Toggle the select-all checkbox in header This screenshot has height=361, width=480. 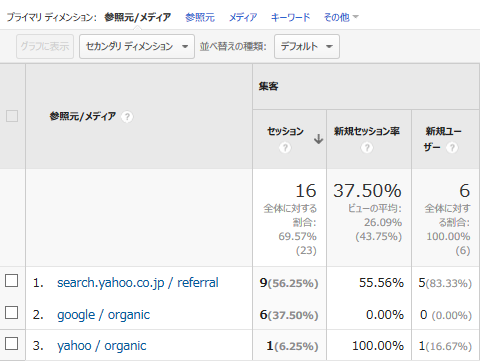coord(12,116)
